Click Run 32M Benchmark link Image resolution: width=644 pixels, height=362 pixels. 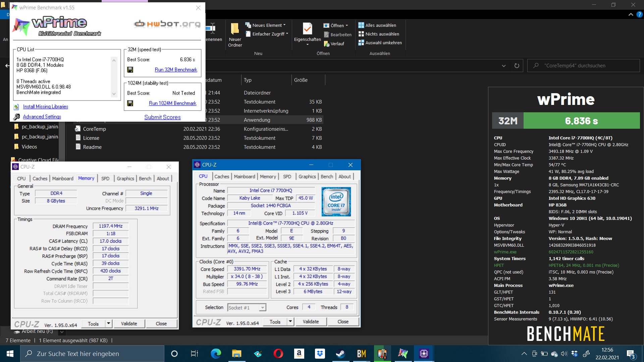click(176, 70)
